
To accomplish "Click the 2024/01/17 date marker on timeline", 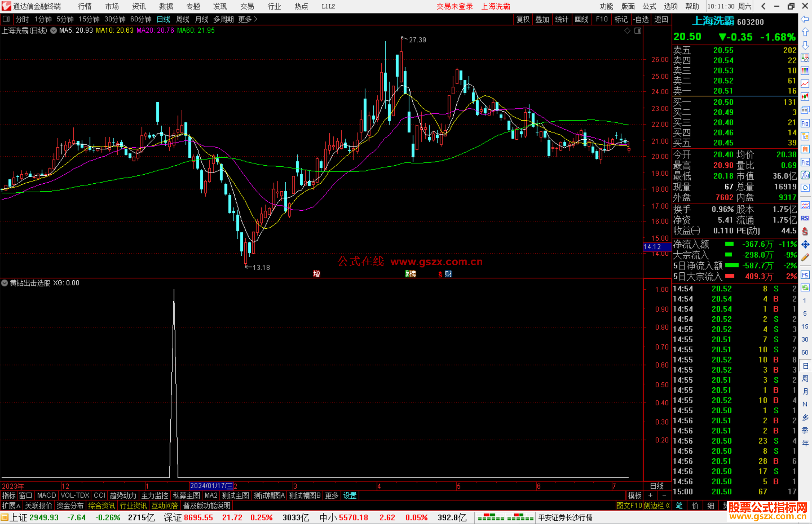I will point(211,486).
